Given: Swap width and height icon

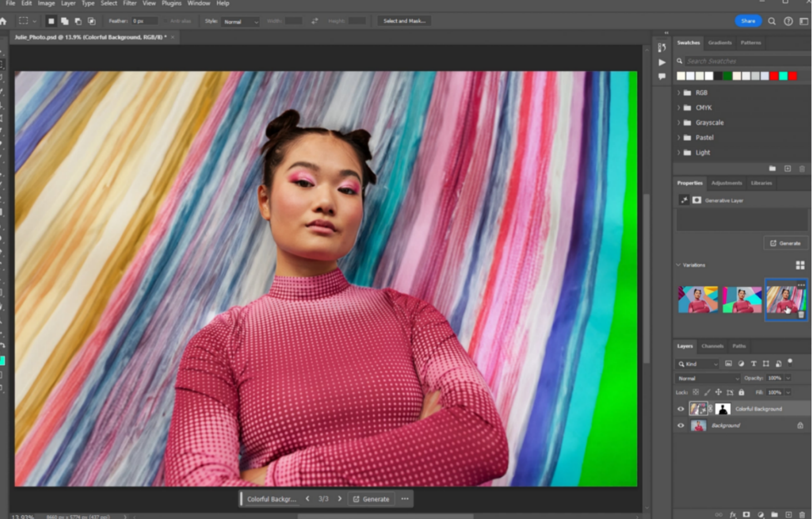Looking at the screenshot, I should (315, 21).
